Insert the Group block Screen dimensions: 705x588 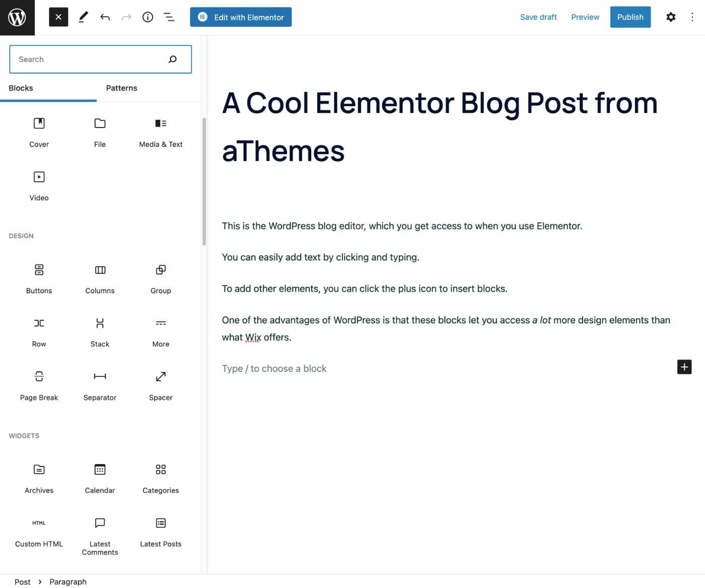coord(161,279)
